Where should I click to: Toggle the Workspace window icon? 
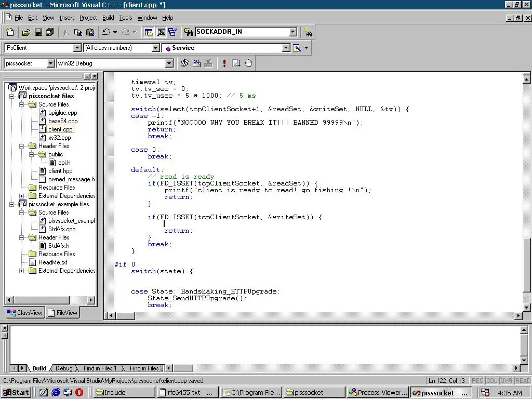(x=149, y=32)
